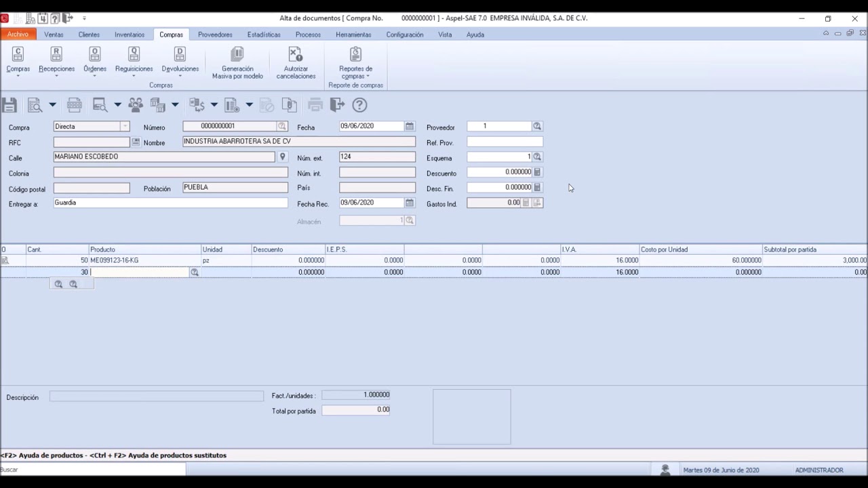Expand the arrow beside the warehouse boxes icon
The width and height of the screenshot is (868, 488).
pyautogui.click(x=175, y=105)
